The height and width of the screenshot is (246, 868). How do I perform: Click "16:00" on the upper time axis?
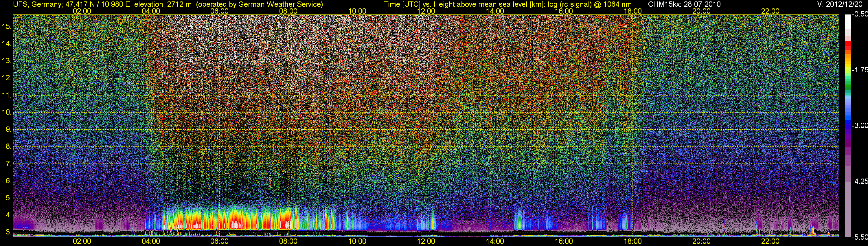tap(564, 11)
